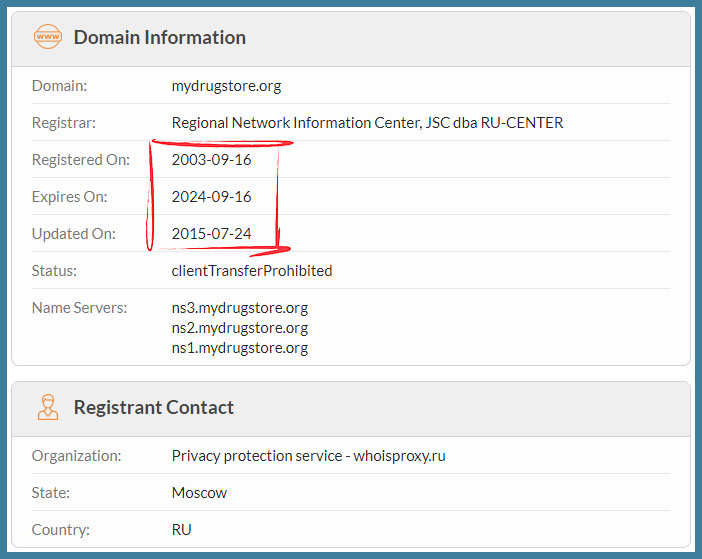Click the Organization label
702x559 pixels.
[76, 456]
